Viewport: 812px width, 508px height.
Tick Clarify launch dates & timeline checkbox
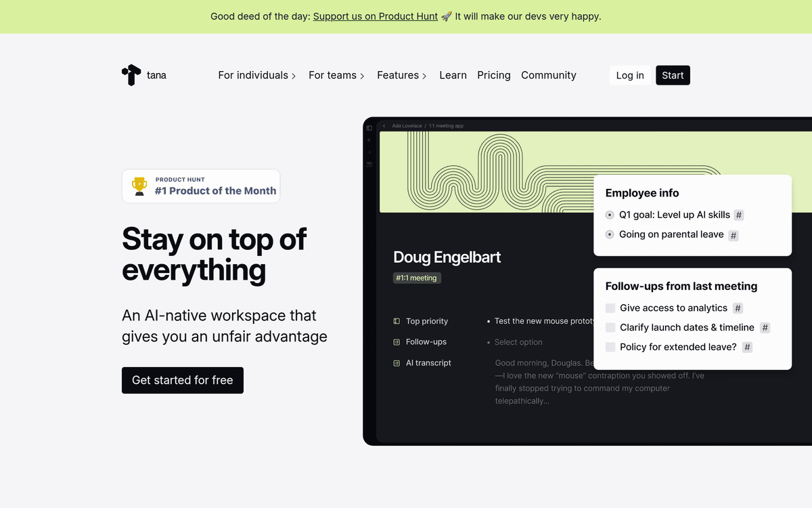pyautogui.click(x=610, y=328)
